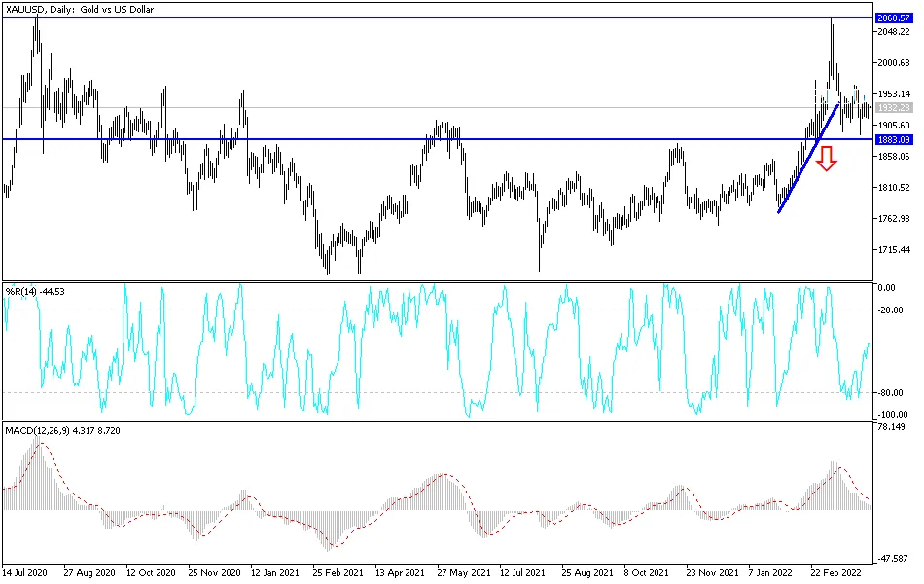Click the 2068.57 resistance price label
This screenshot has width=924, height=584.
click(x=893, y=18)
